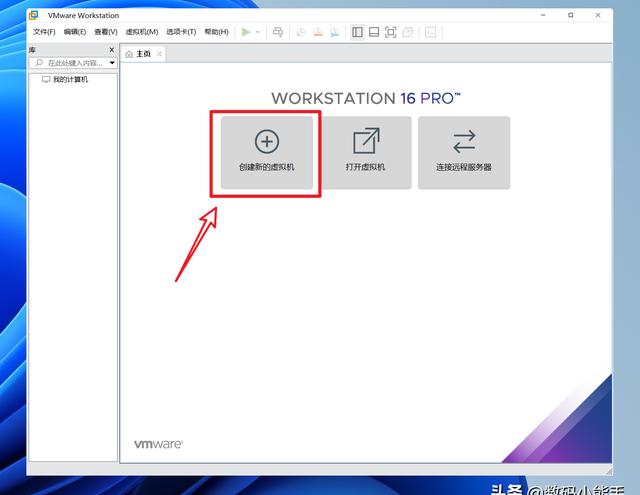The height and width of the screenshot is (495, 640).
Task: Click the take snapshot clock icon
Action: tap(301, 32)
